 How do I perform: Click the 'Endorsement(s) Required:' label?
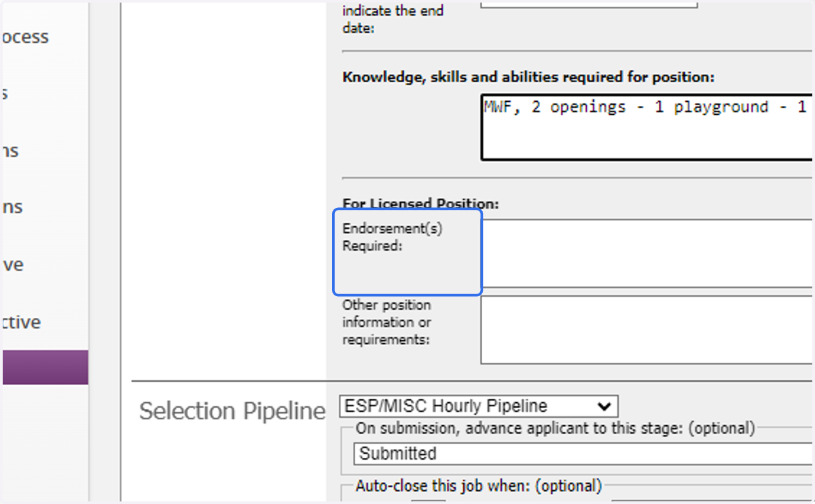tap(392, 238)
